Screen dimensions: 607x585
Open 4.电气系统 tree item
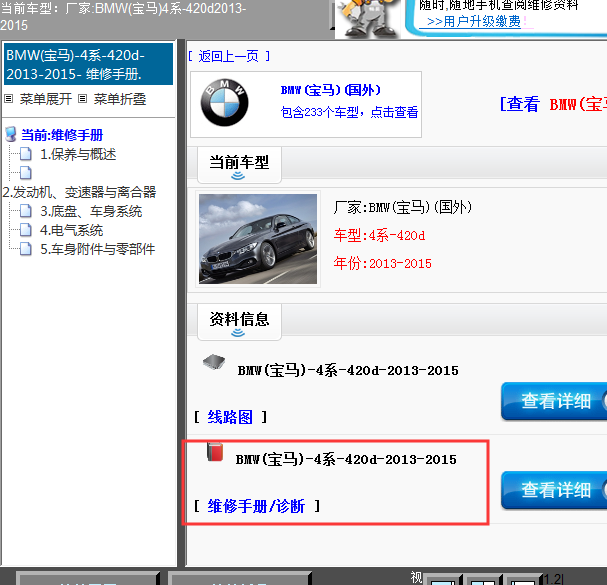tap(72, 230)
